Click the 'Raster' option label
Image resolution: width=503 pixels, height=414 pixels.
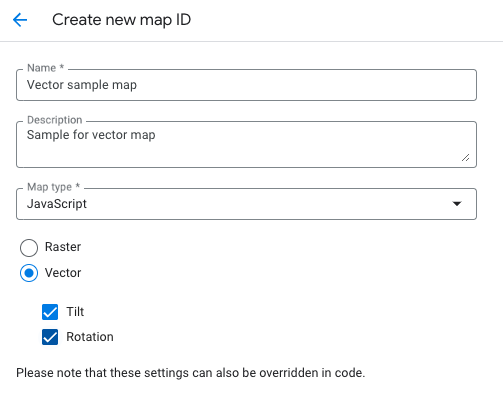[x=63, y=247]
